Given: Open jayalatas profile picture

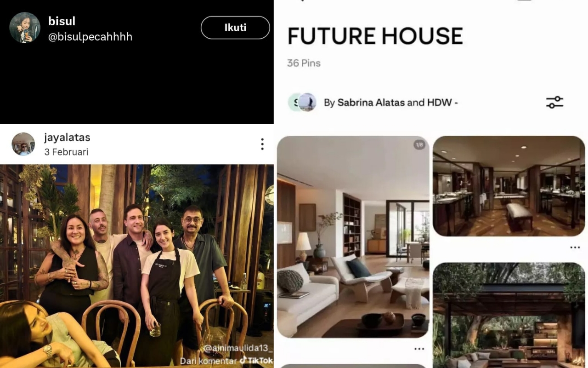Looking at the screenshot, I should (x=23, y=144).
